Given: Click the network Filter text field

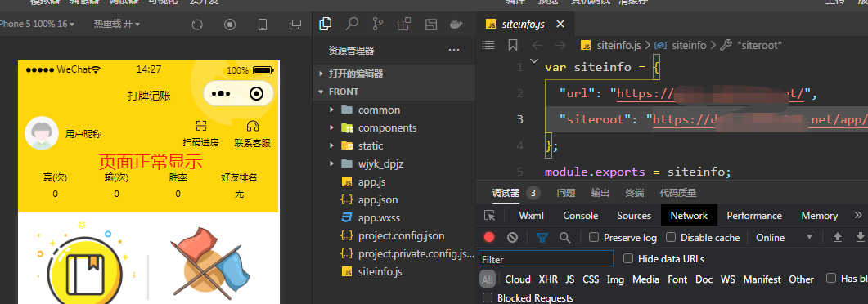Looking at the screenshot, I should [546, 259].
